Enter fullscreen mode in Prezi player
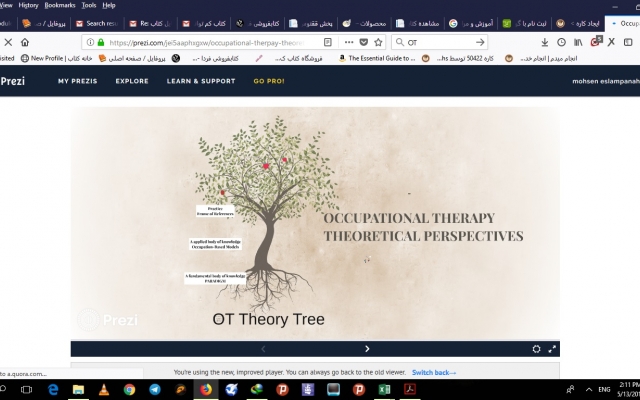 pos(552,349)
